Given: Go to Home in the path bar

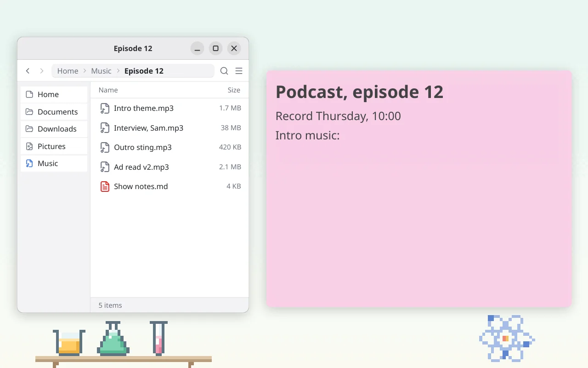Looking at the screenshot, I should coord(68,71).
